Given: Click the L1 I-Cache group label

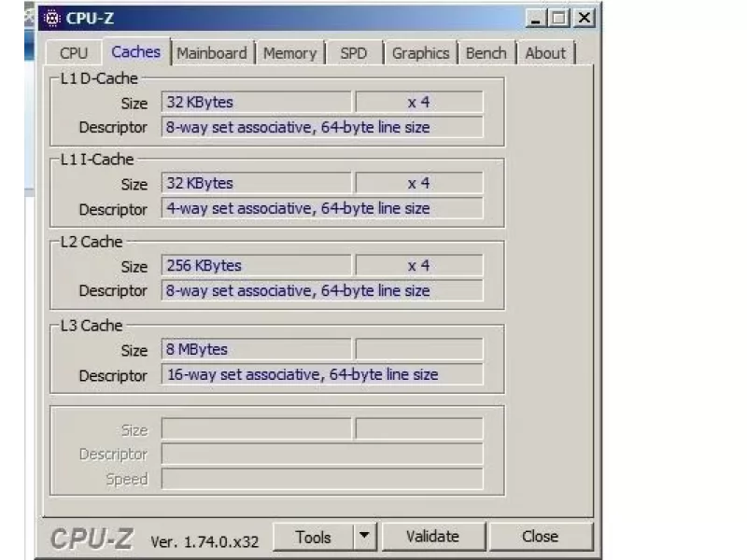Looking at the screenshot, I should [x=97, y=159].
